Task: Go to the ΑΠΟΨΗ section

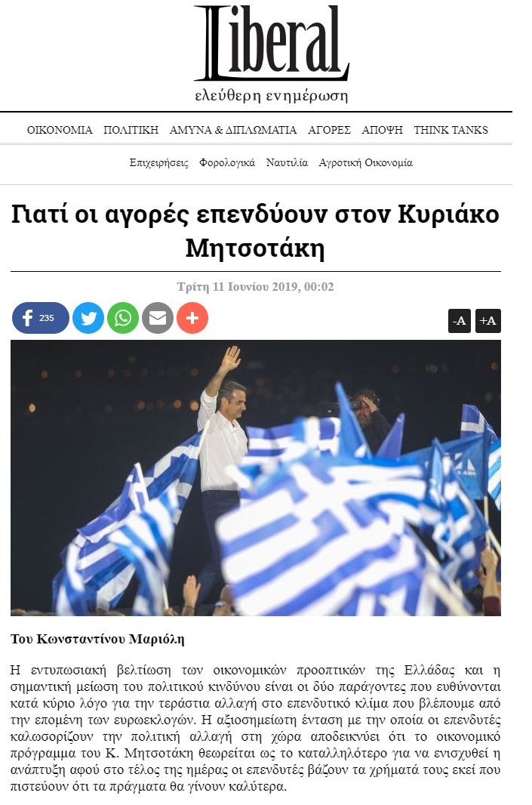Action: point(382,130)
